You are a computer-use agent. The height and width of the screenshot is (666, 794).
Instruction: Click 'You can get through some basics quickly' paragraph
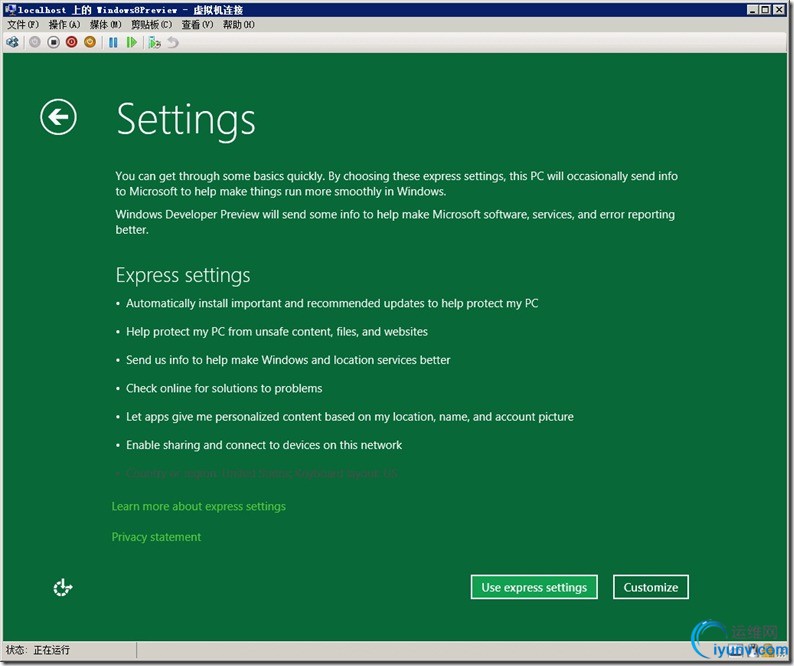(x=396, y=183)
